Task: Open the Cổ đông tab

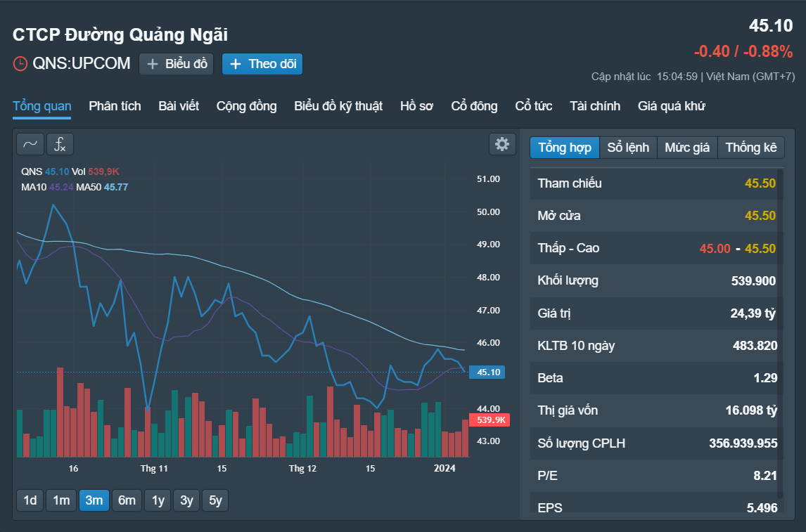Action: (x=474, y=106)
